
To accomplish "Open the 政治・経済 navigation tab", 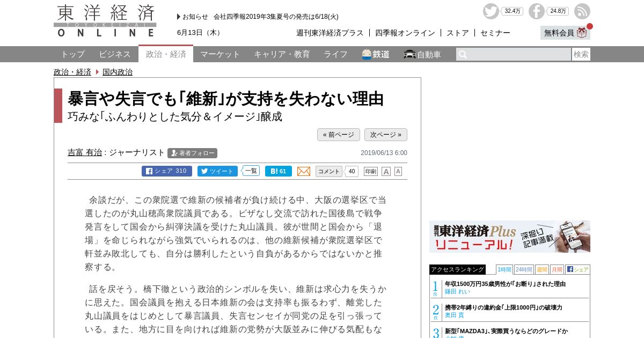I will [166, 54].
